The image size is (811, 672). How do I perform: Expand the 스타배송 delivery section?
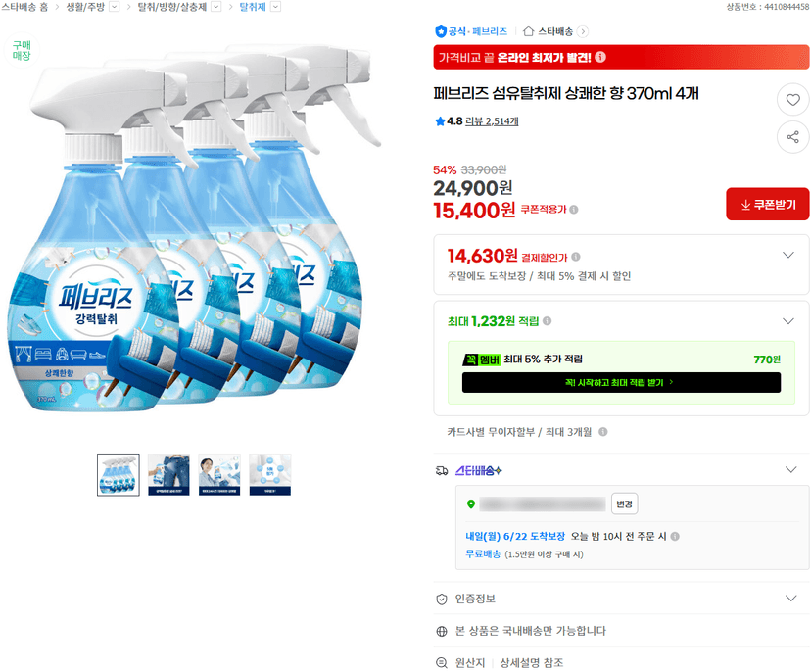coord(790,470)
